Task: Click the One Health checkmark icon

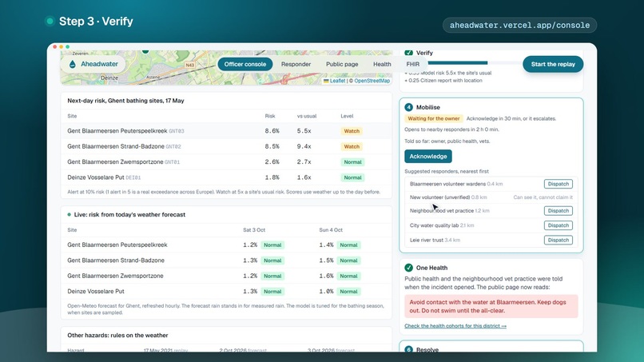Action: (408, 268)
